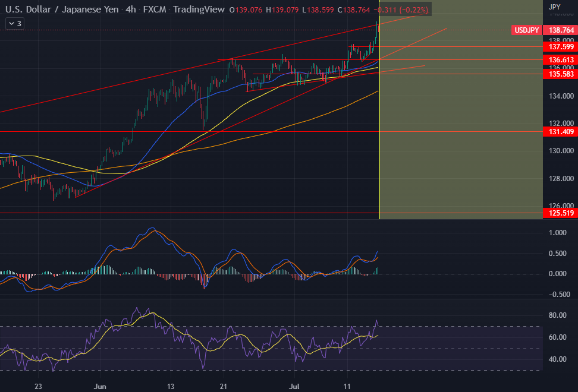This screenshot has height=392, width=578.
Task: Click the 126.000 price axis tick
Action: pos(561,206)
